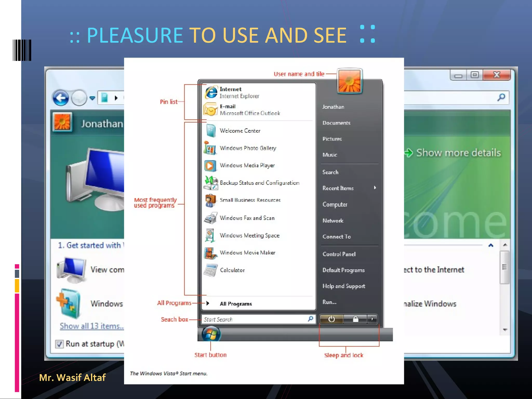Viewport: 532px width, 399px height.
Task: Click the Windows Movie Maker icon
Action: pyautogui.click(x=210, y=253)
